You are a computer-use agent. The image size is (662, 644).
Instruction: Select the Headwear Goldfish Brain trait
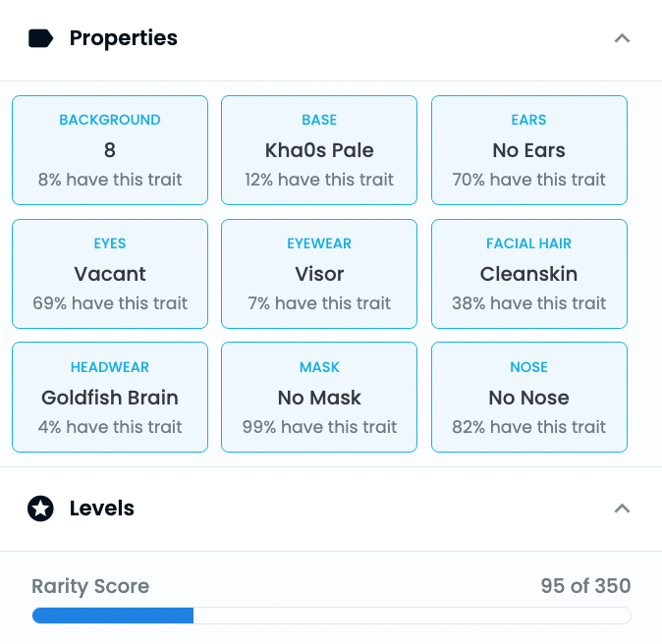coord(110,398)
